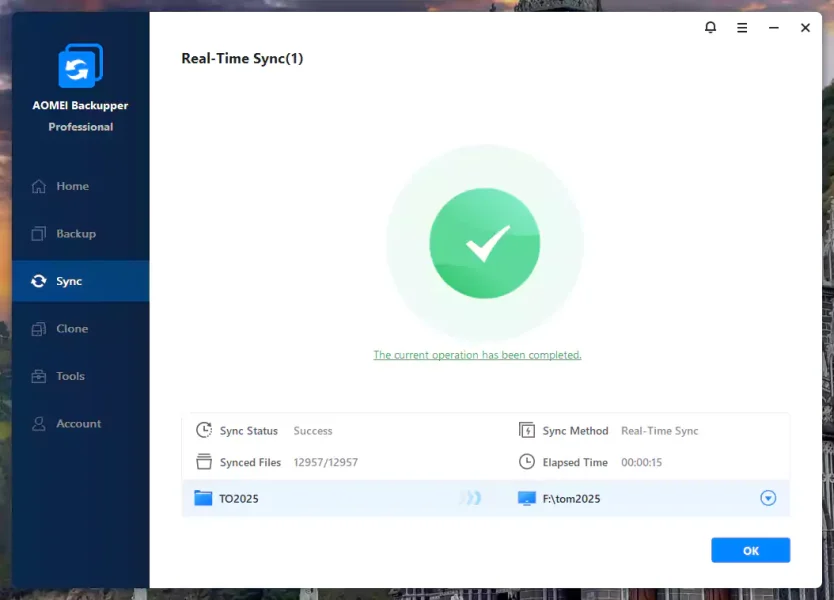
Task: Open notifications via the bell icon
Action: (x=710, y=27)
